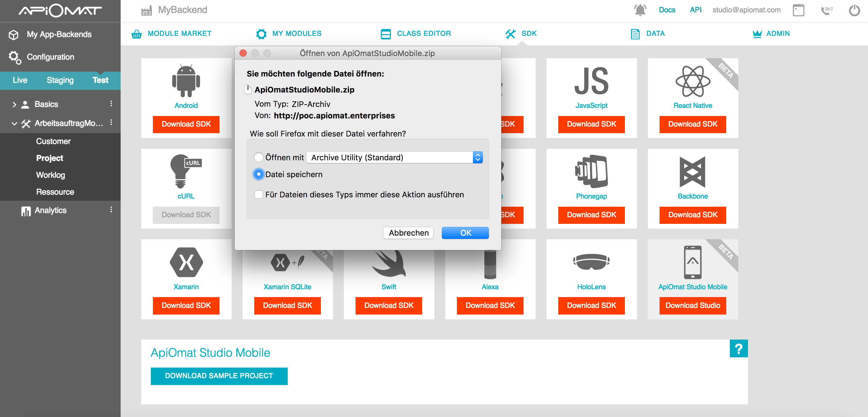Expand the Basics section in sidebar
The height and width of the screenshot is (417, 868).
click(x=15, y=104)
